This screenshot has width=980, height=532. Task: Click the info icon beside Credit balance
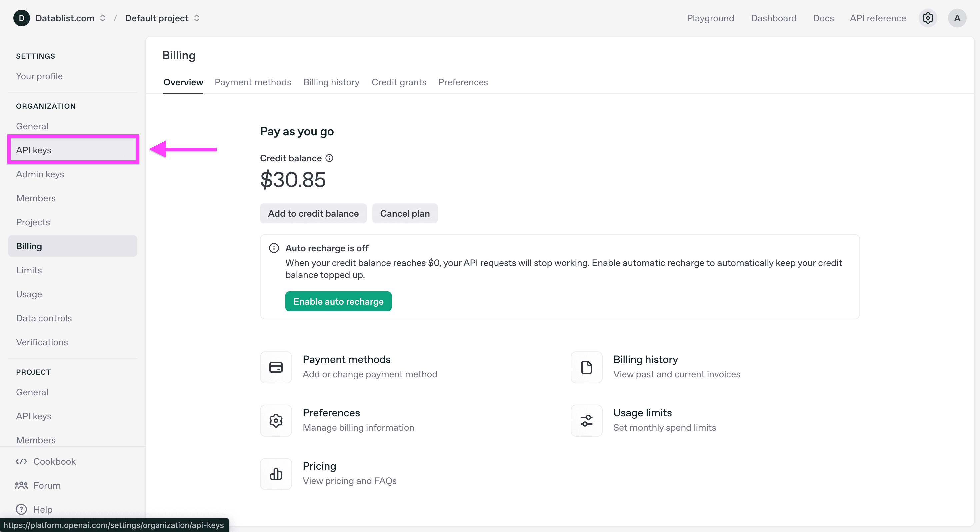(x=329, y=158)
